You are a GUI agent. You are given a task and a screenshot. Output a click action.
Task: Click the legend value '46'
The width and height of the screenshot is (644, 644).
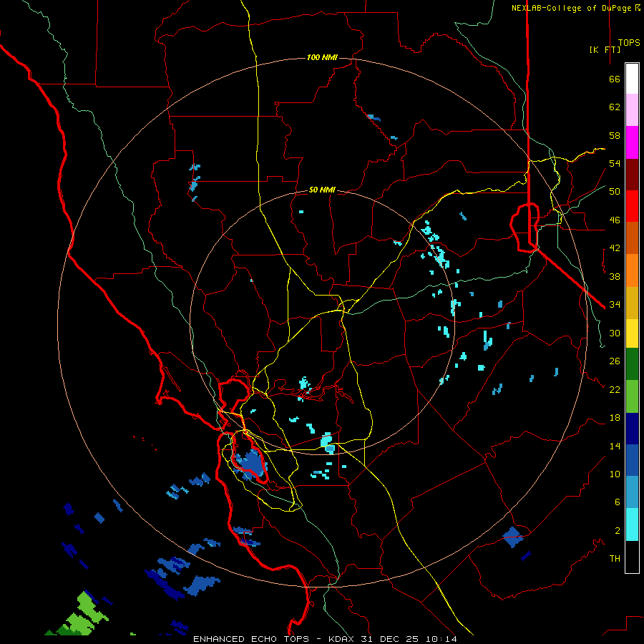click(x=615, y=220)
